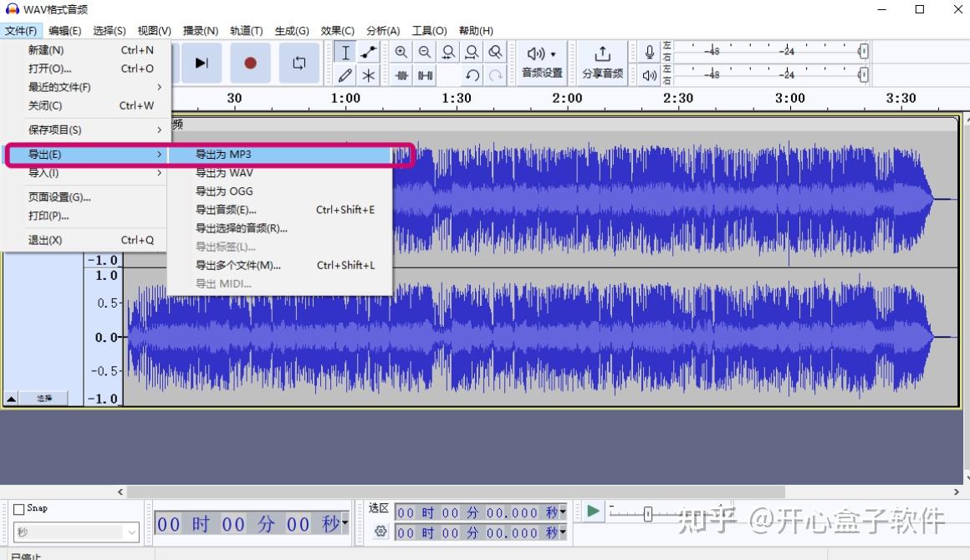Open the 秒 snap unit combo box
This screenshot has height=560, width=970.
[x=76, y=532]
